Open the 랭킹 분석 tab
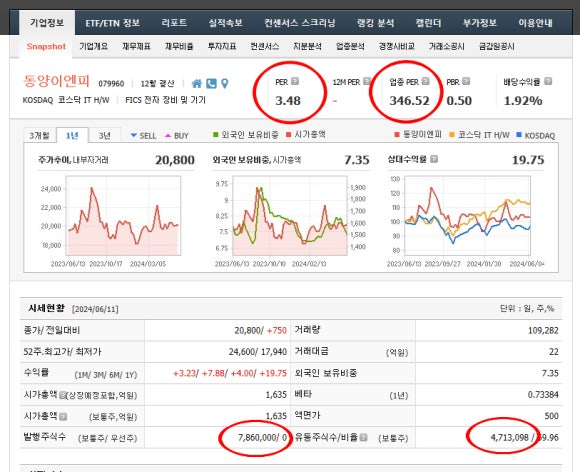Image resolution: width=580 pixels, height=472 pixels. coord(375,23)
